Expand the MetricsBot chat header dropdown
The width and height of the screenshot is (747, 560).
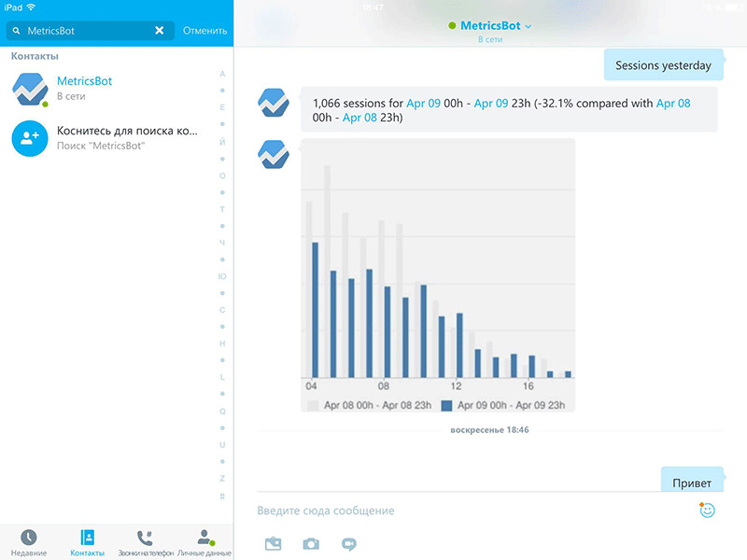coord(528,27)
